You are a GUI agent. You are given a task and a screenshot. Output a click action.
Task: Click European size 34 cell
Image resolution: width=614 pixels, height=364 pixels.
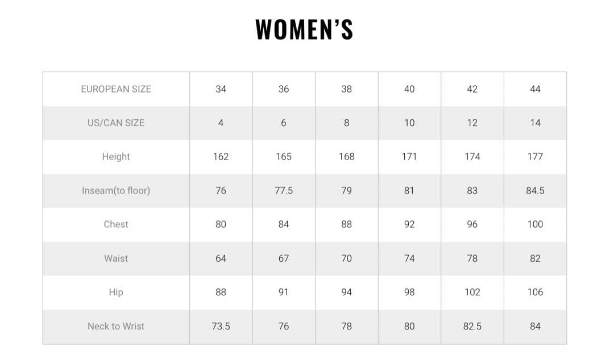pos(221,89)
